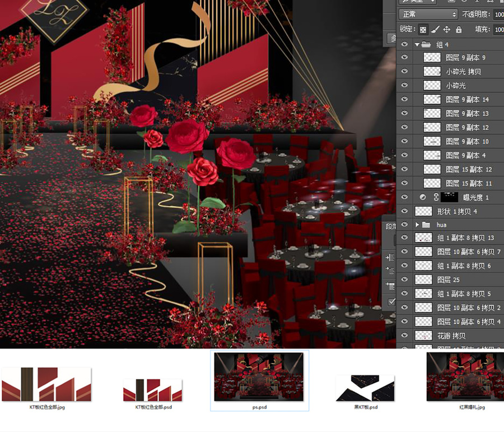
Task: Select layer name 图层 10 副本 6 拷贝 2
Action: [x=469, y=308]
